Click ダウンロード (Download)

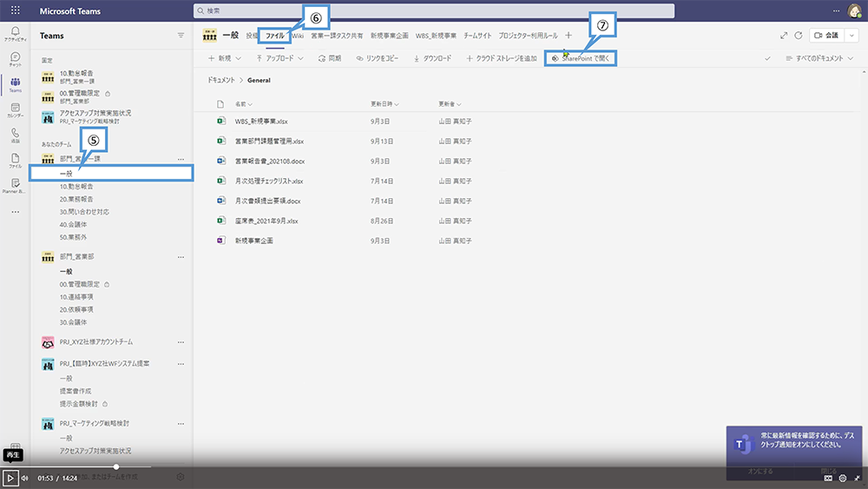[x=432, y=58]
